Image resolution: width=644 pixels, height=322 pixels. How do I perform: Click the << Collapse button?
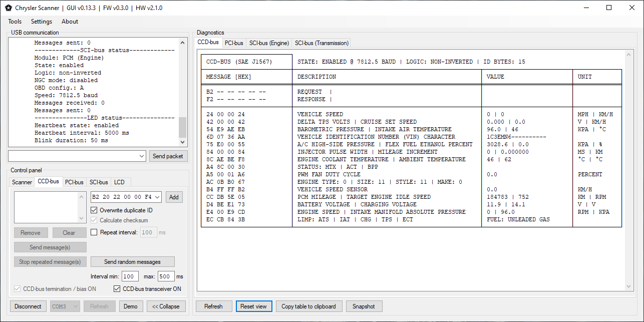point(166,306)
